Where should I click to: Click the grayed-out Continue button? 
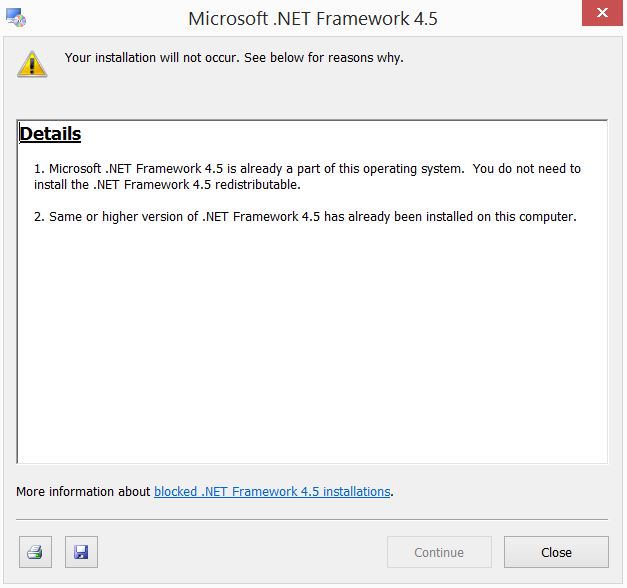[x=439, y=552]
